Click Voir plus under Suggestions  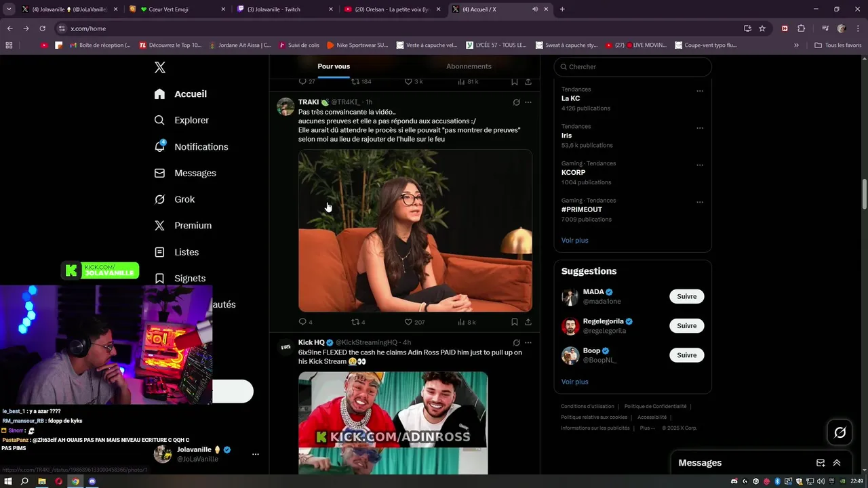pyautogui.click(x=574, y=382)
